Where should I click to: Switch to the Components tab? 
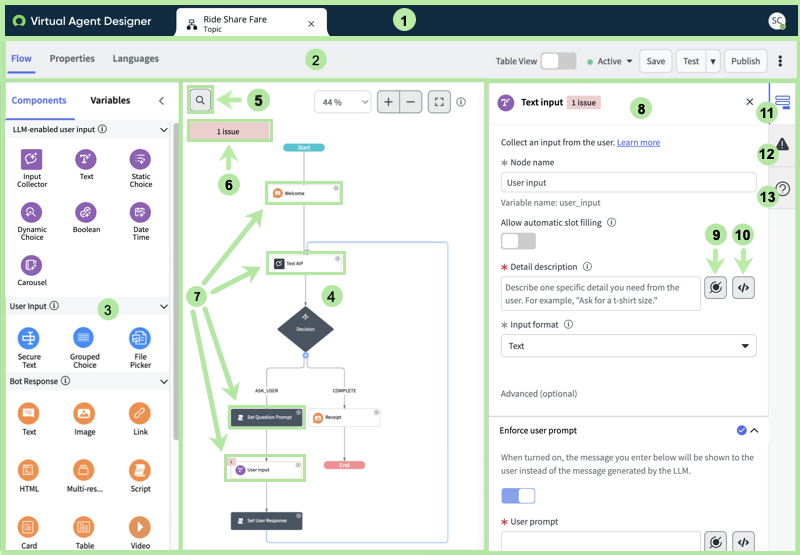point(39,100)
